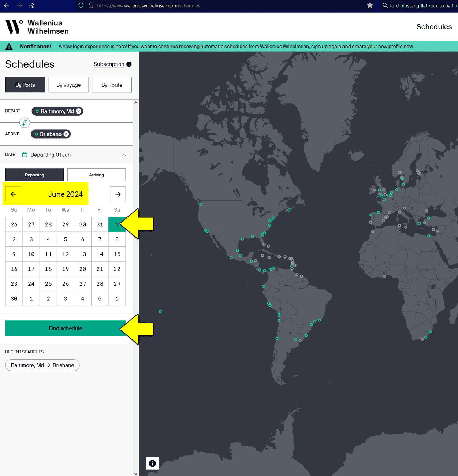Viewport: 458px width, 476px height.
Task: Click the Find schedule button
Action: pyautogui.click(x=66, y=328)
